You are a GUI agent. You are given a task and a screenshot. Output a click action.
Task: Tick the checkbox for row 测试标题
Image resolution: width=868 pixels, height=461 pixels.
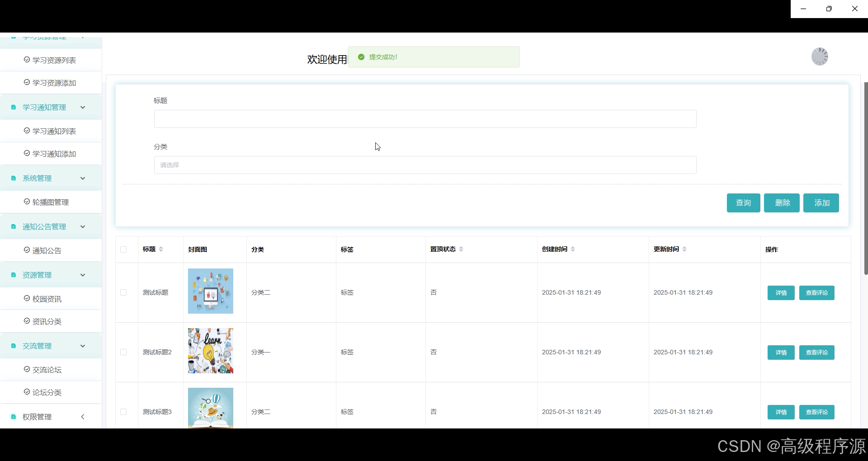(x=123, y=292)
